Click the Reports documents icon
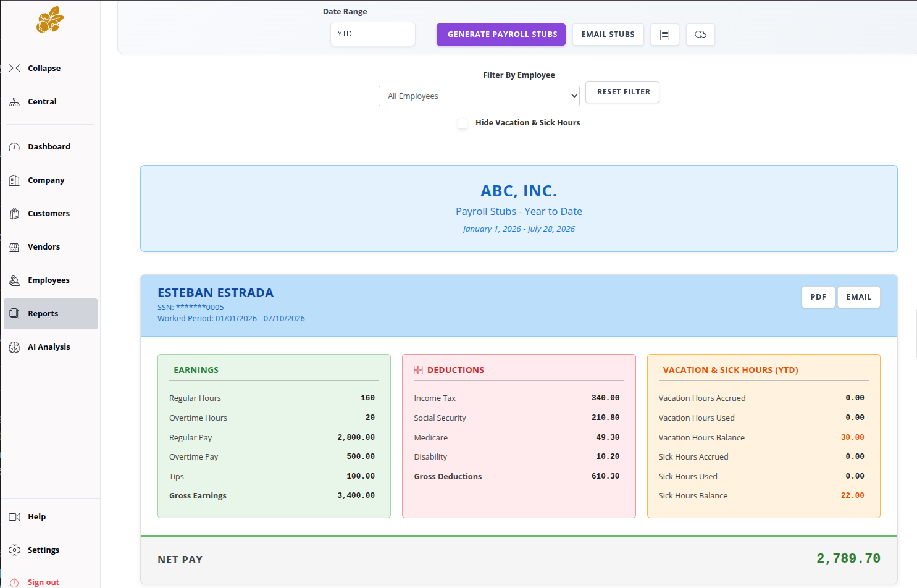 pyautogui.click(x=14, y=314)
